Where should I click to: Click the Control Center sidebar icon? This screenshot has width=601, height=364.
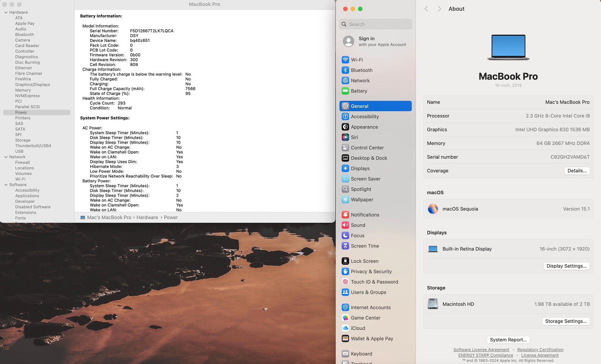pyautogui.click(x=345, y=148)
